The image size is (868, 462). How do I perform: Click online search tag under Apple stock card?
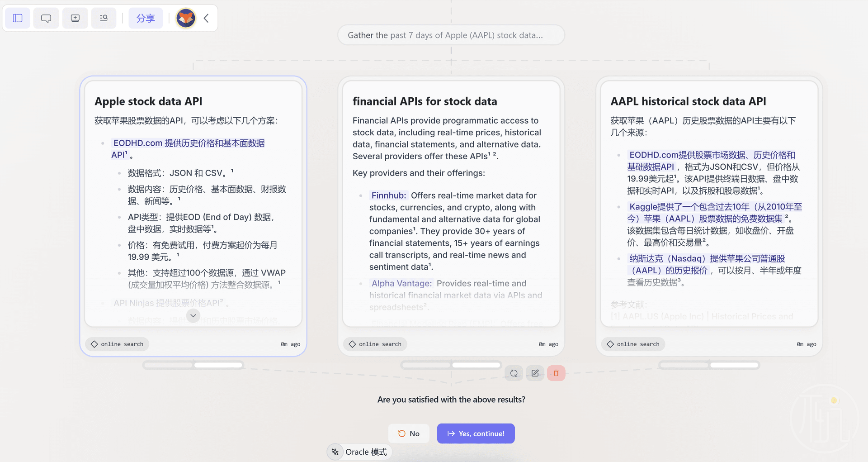(x=118, y=344)
